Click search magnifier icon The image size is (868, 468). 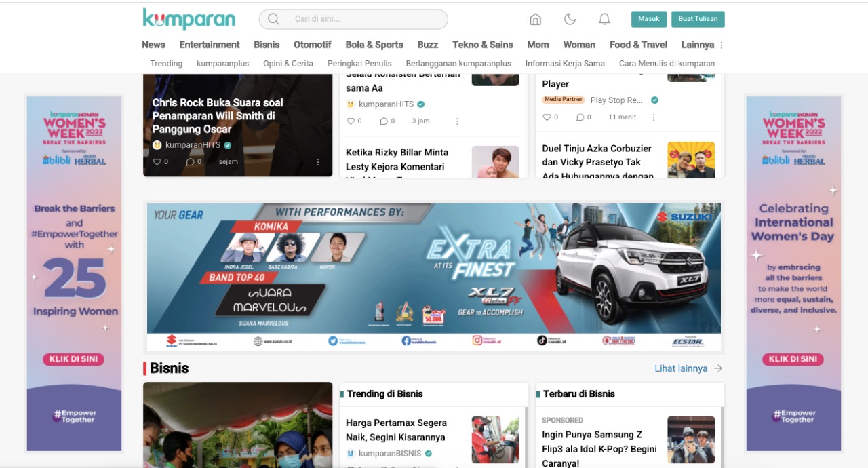pos(273,19)
